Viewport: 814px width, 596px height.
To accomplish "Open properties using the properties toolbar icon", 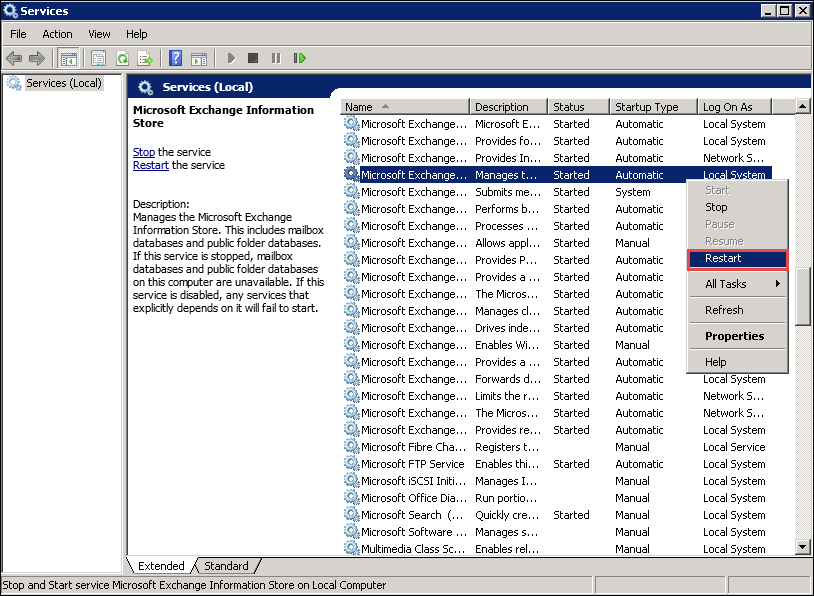I will coord(97,58).
